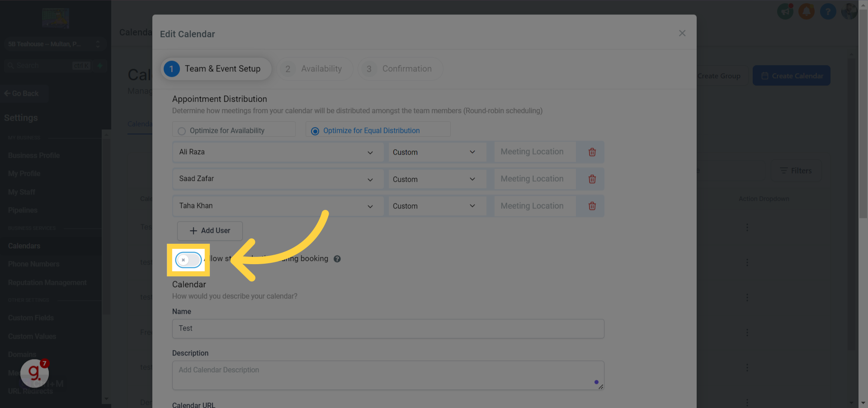Click the Create Calendar button
The width and height of the screenshot is (868, 408).
[791, 76]
